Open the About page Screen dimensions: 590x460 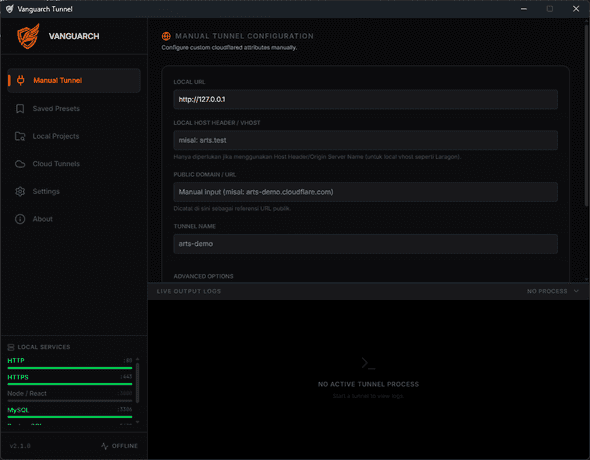(x=74, y=219)
